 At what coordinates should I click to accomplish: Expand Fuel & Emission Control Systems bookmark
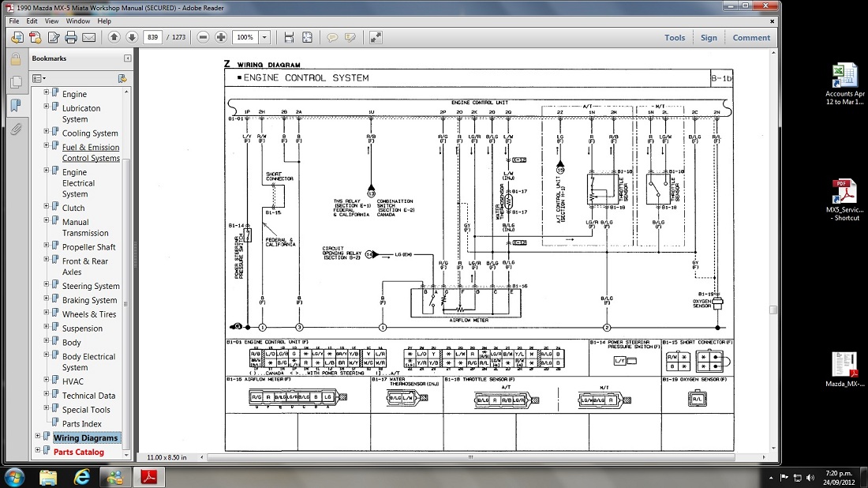pyautogui.click(x=46, y=145)
